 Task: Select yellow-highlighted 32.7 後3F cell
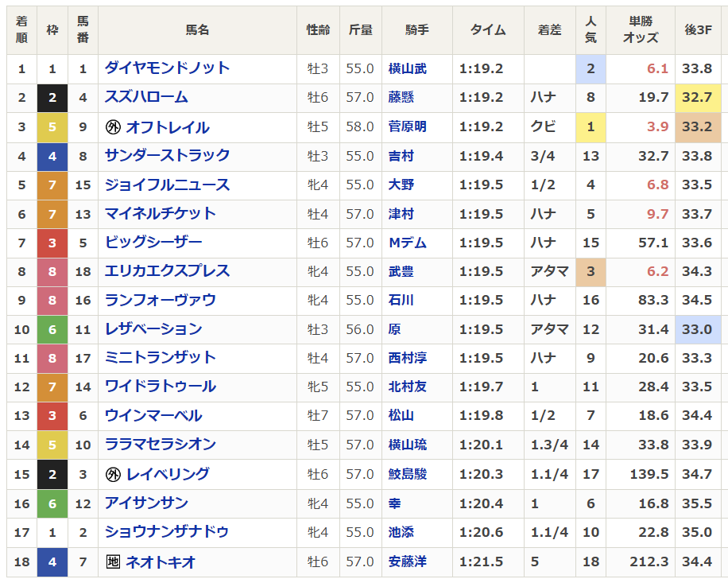[698, 98]
